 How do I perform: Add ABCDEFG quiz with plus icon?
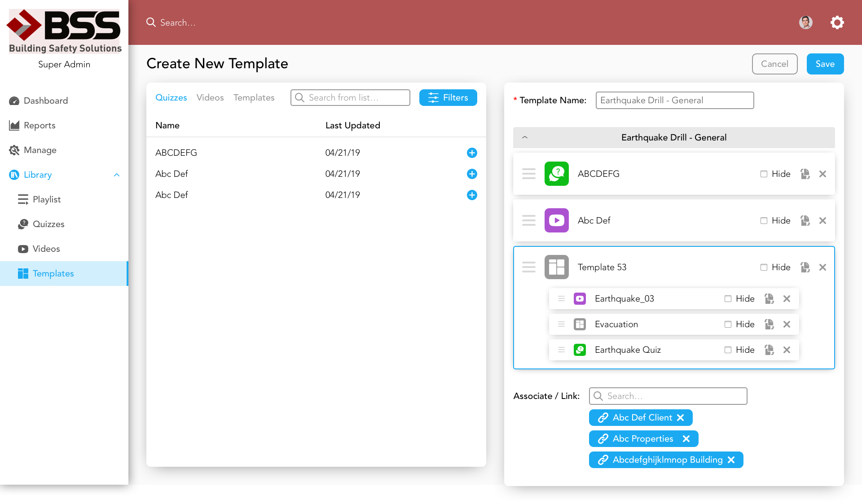click(x=472, y=153)
